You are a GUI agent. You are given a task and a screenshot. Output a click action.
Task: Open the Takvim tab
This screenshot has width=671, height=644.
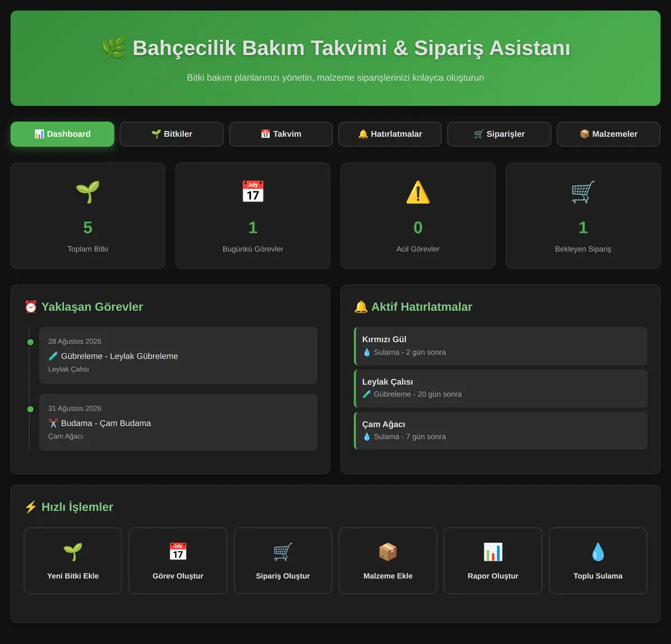[x=281, y=134]
